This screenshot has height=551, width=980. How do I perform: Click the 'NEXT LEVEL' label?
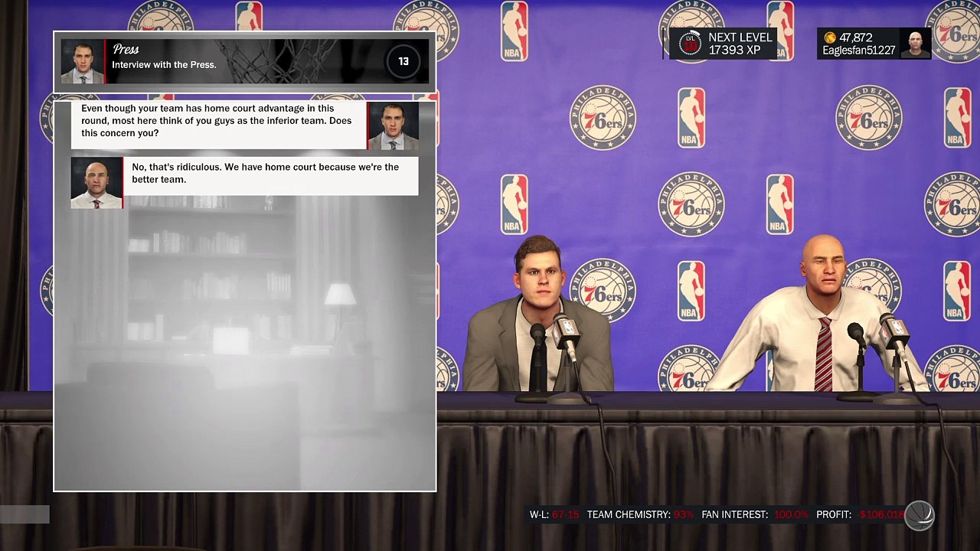click(x=740, y=37)
